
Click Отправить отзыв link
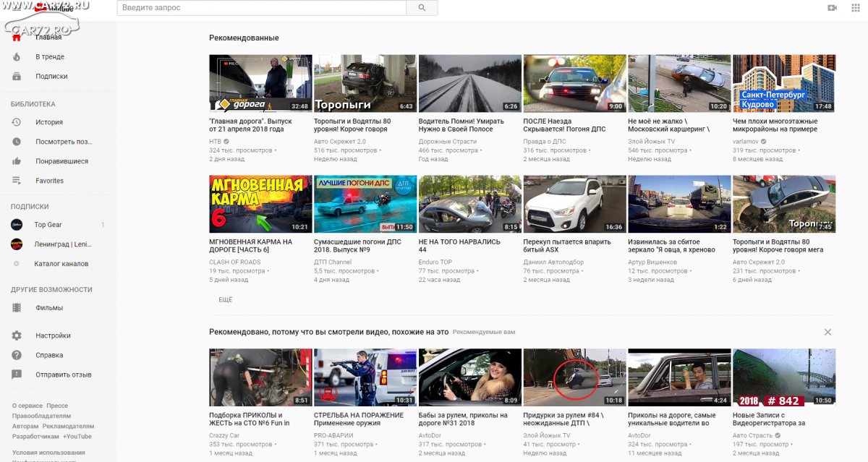tap(64, 375)
